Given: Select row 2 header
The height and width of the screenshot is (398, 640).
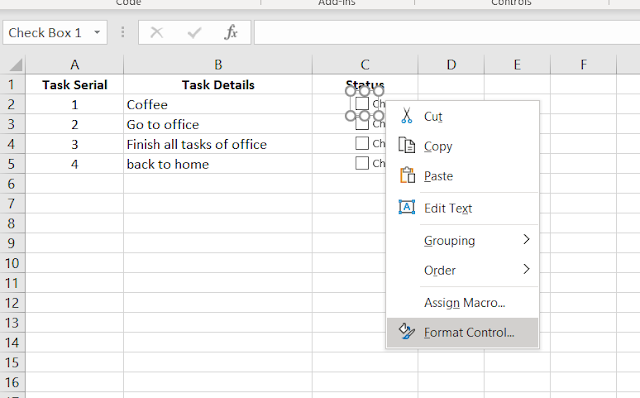Looking at the screenshot, I should coord(12,105).
